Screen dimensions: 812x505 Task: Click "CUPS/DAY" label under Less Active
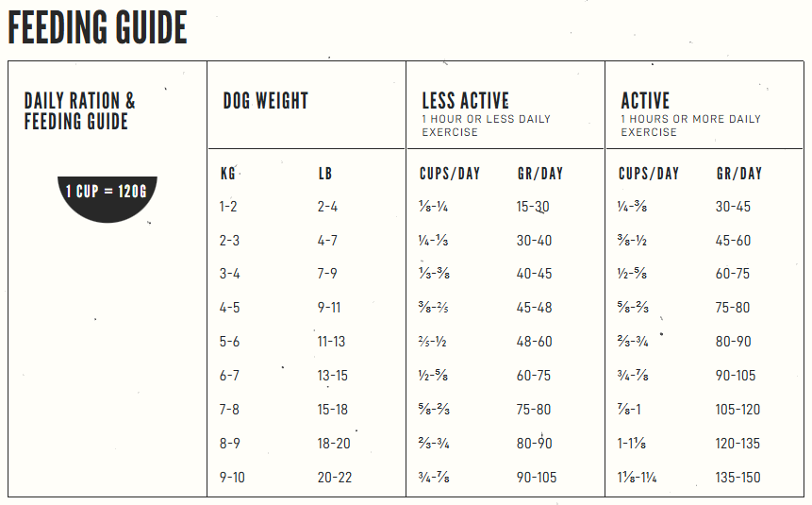[x=449, y=174]
